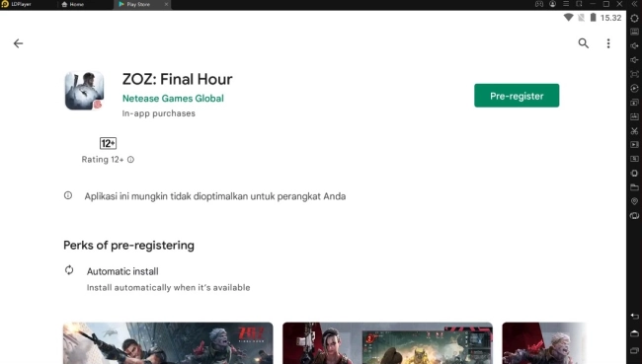Open the operation recorder in sidebar
Image resolution: width=642 pixels, height=364 pixels.
pos(634,89)
